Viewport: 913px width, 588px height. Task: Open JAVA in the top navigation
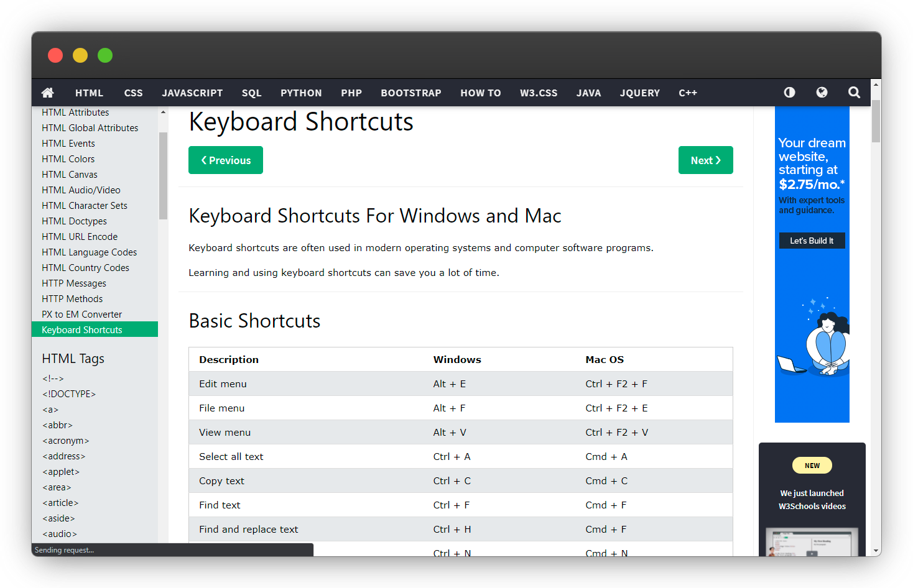point(588,93)
